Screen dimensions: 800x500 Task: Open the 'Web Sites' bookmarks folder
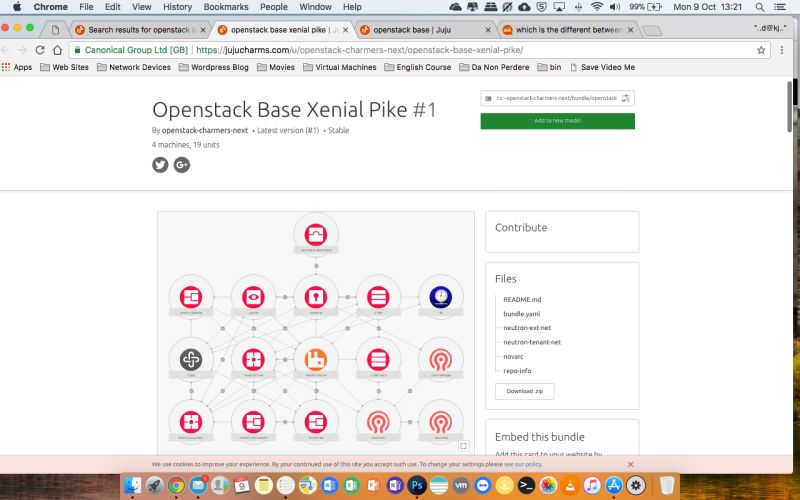click(x=64, y=67)
